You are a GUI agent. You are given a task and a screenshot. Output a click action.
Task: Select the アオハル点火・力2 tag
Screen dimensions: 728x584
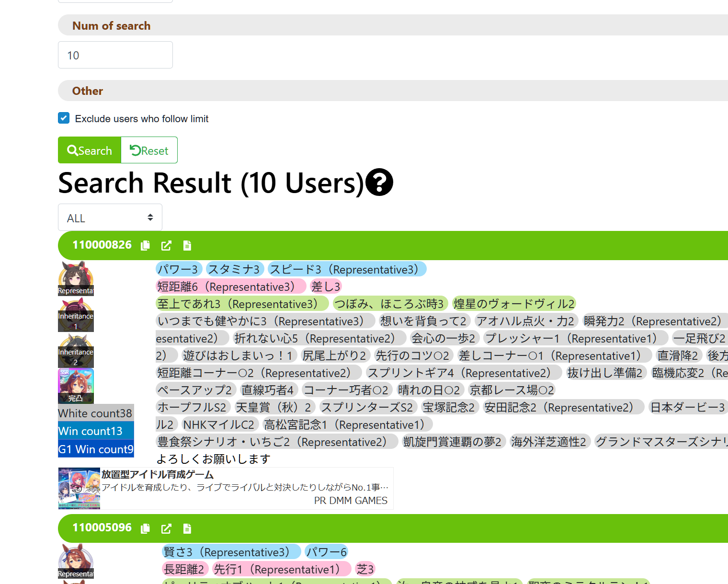click(526, 321)
